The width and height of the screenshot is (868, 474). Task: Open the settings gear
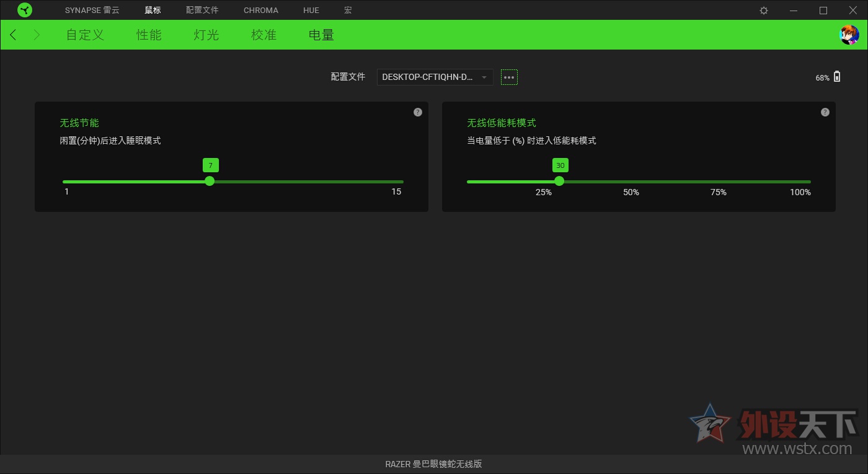click(x=764, y=11)
